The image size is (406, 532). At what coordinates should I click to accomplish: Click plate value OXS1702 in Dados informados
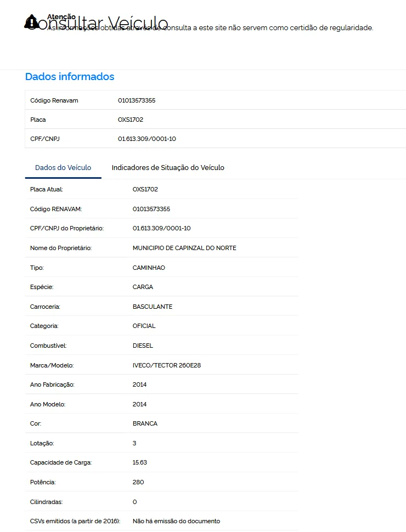tap(131, 120)
